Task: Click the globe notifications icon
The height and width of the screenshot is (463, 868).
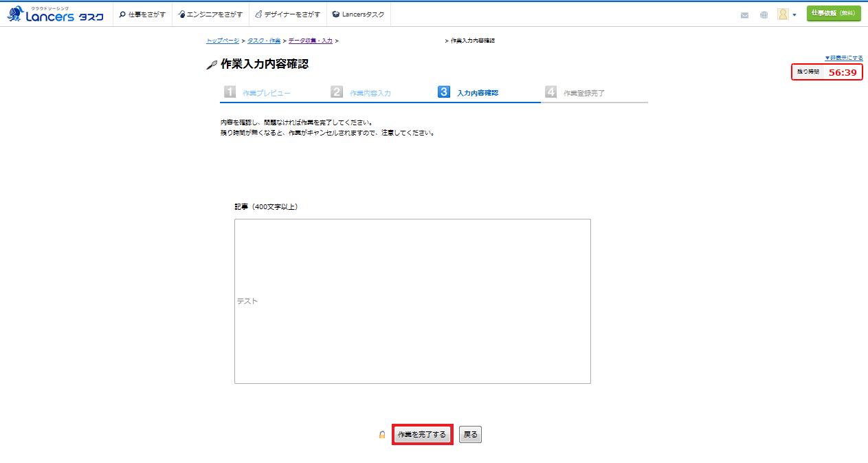Action: click(764, 14)
